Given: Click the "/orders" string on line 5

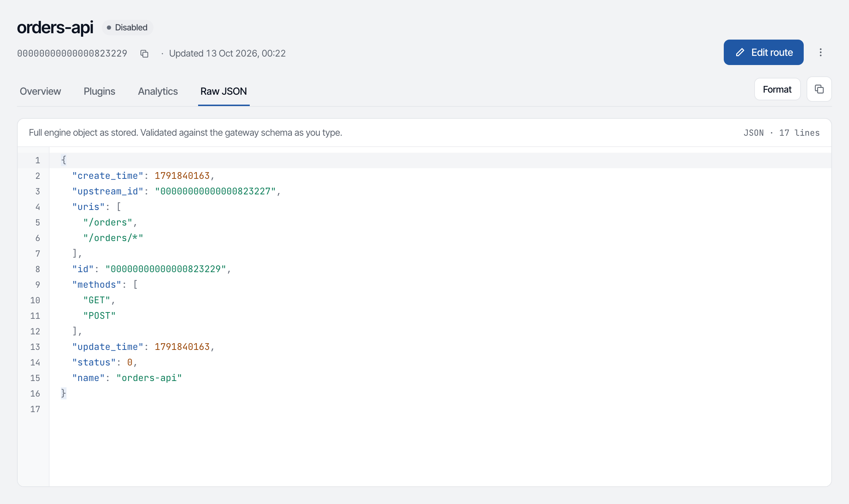Looking at the screenshot, I should (x=108, y=222).
